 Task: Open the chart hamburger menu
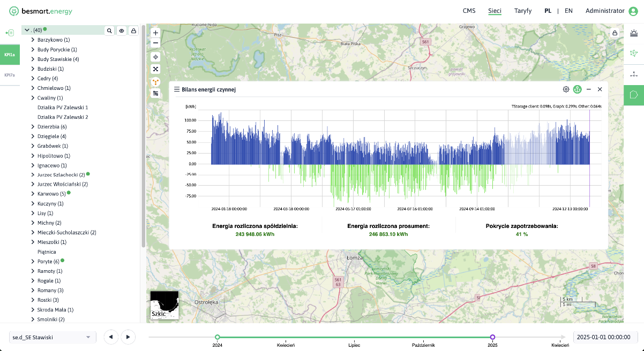coord(177,89)
